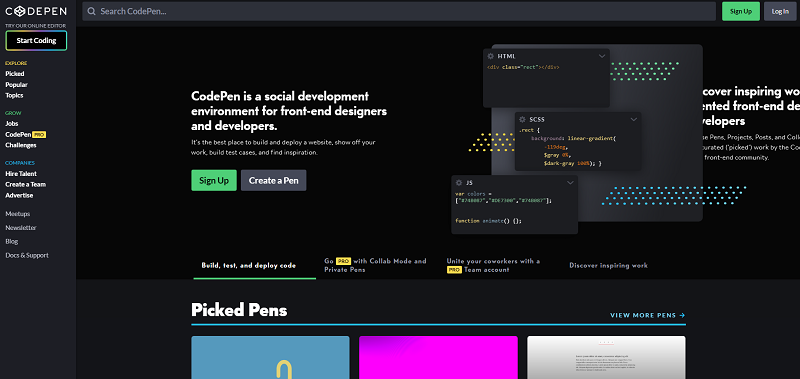The image size is (800, 379).
Task: Click the Create a Pen button
Action: coord(273,181)
